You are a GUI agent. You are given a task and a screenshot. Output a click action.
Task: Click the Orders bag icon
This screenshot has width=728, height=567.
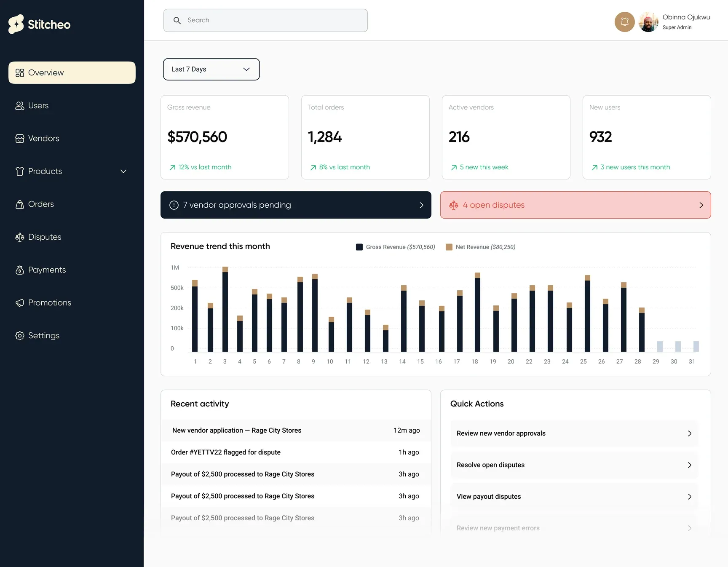click(20, 204)
